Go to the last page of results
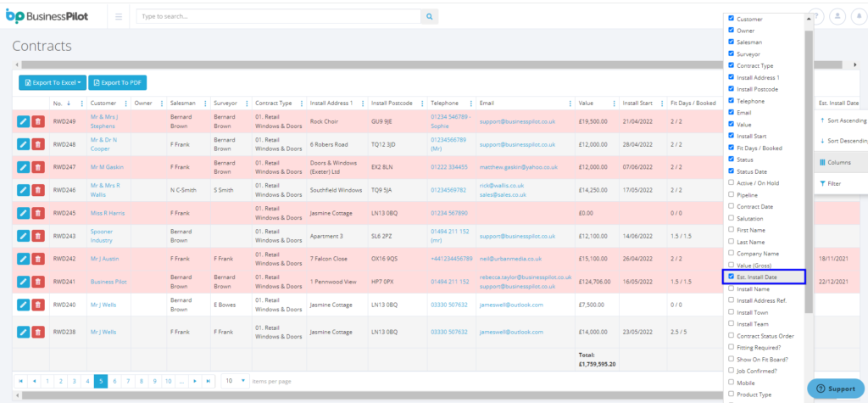The height and width of the screenshot is (403, 868). click(209, 381)
